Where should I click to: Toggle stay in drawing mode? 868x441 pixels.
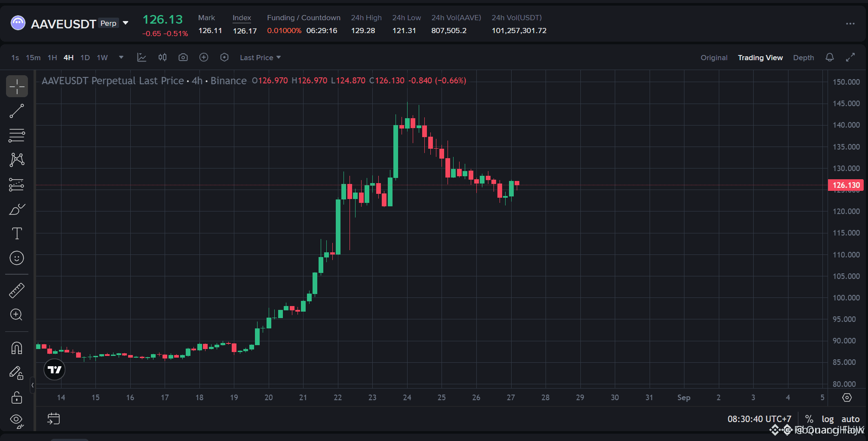[17, 373]
